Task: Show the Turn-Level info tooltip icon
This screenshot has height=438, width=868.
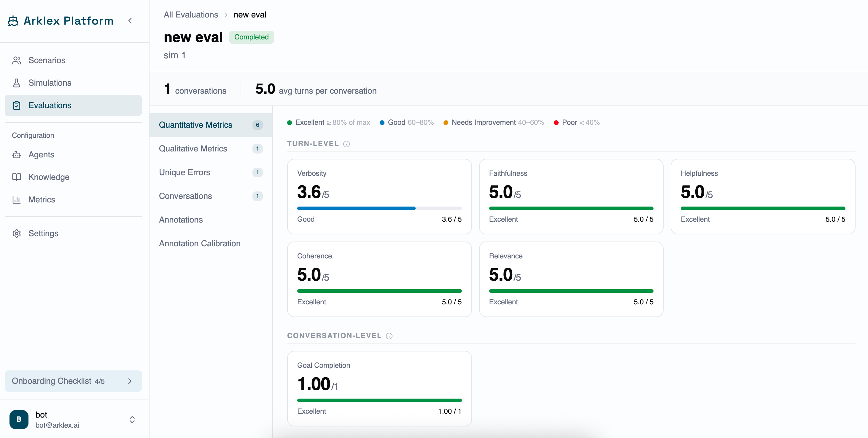Action: coord(346,144)
